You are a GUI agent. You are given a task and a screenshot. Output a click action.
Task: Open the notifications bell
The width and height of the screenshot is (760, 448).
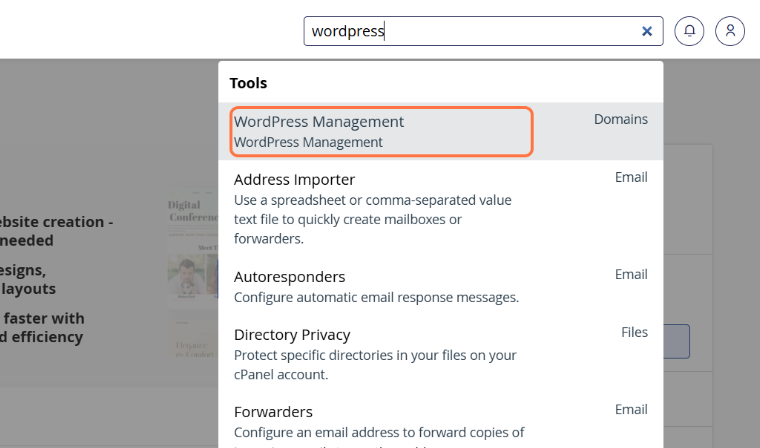(x=689, y=31)
